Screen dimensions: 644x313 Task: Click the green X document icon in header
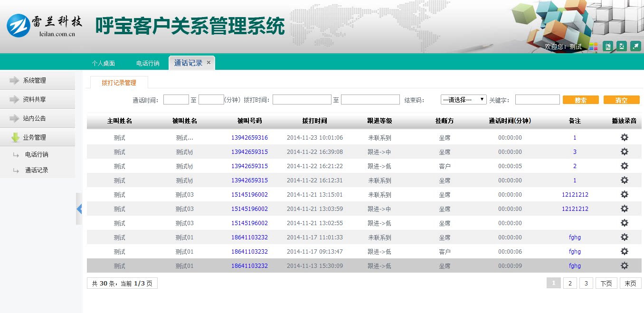pos(622,46)
